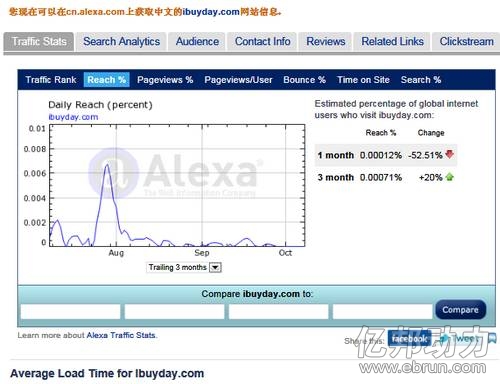Open the Traffic Stats tab
The height and width of the screenshot is (384, 500).
coord(39,42)
